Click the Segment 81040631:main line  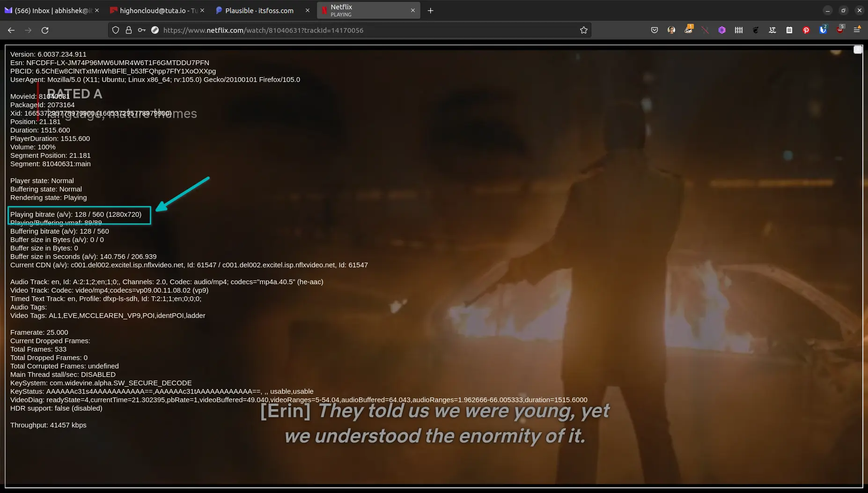[51, 164]
